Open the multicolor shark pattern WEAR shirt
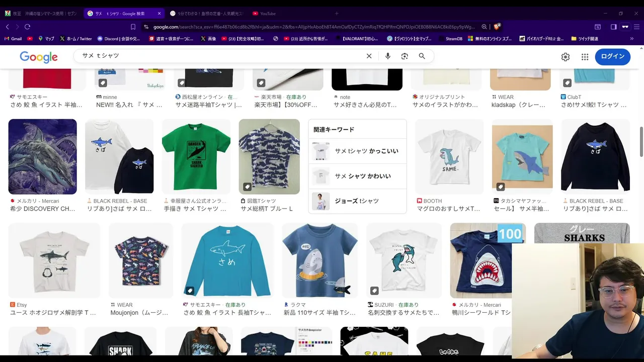644x362 pixels. point(141,260)
